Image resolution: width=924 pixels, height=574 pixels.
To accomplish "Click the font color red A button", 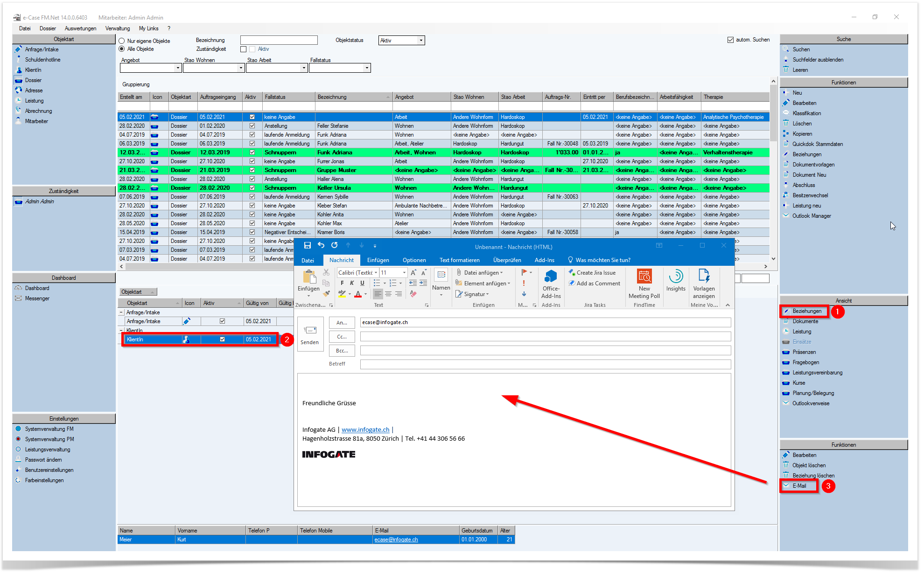I will [358, 294].
